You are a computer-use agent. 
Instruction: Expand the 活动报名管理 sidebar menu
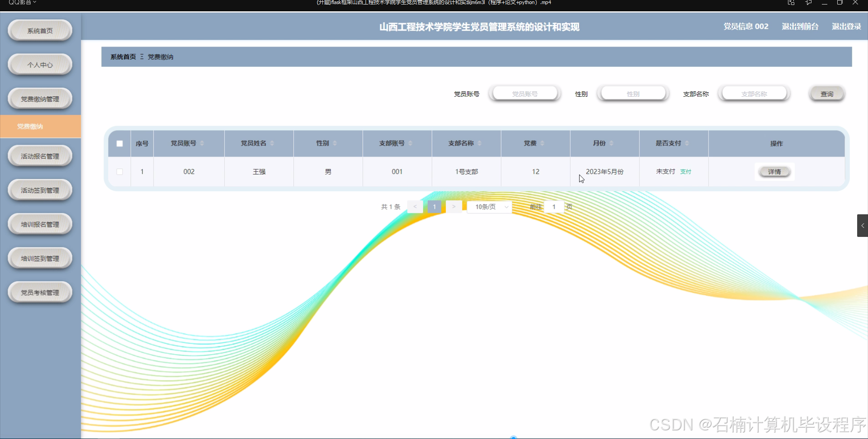click(x=40, y=156)
